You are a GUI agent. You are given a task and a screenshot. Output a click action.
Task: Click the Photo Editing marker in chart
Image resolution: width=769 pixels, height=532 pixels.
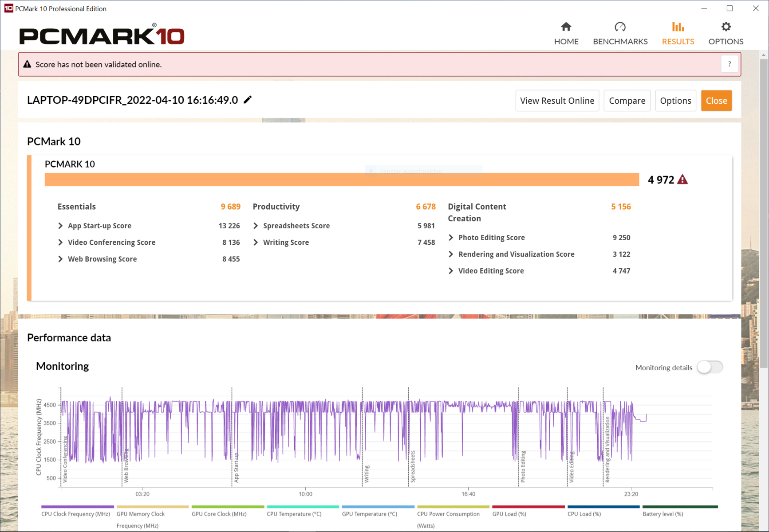coord(523,466)
